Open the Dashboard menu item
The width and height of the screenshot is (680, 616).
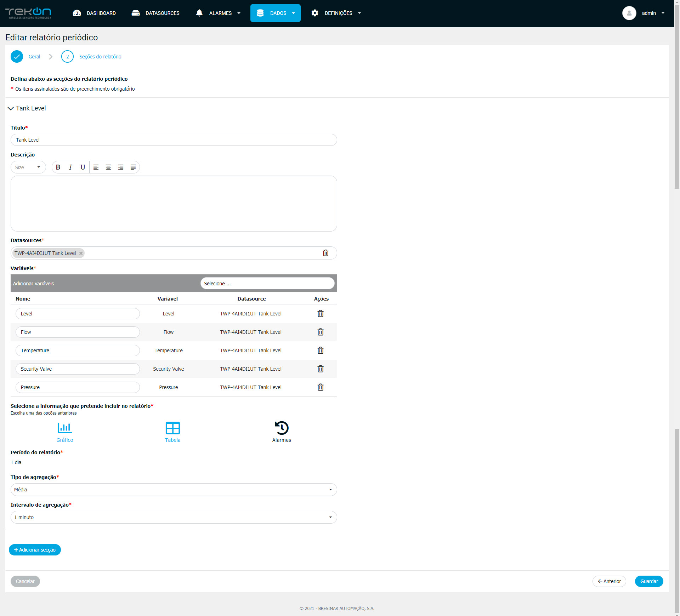click(94, 13)
